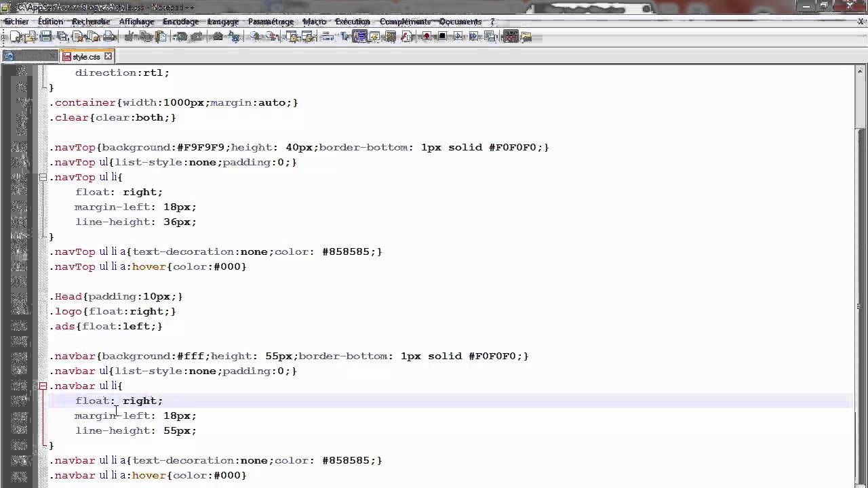Image resolution: width=868 pixels, height=488 pixels.
Task: Click the Cut toolbar icon
Action: [130, 37]
